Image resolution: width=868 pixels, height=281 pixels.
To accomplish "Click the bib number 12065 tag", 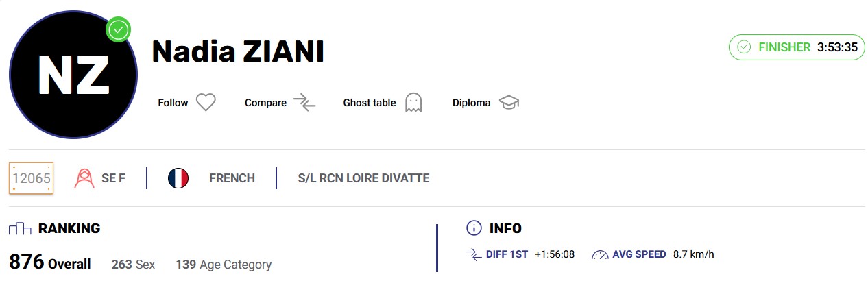I will tap(31, 178).
